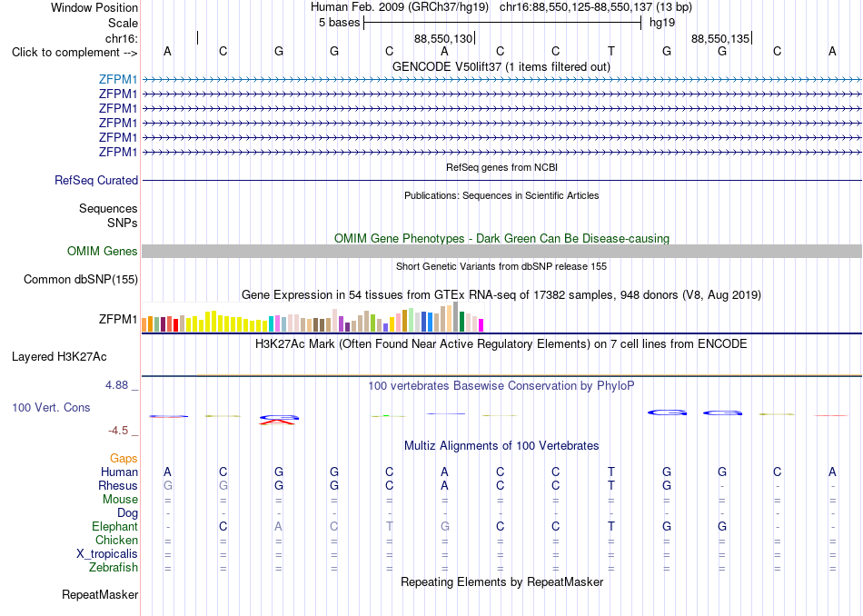Select the Elephant species row label

114,527
